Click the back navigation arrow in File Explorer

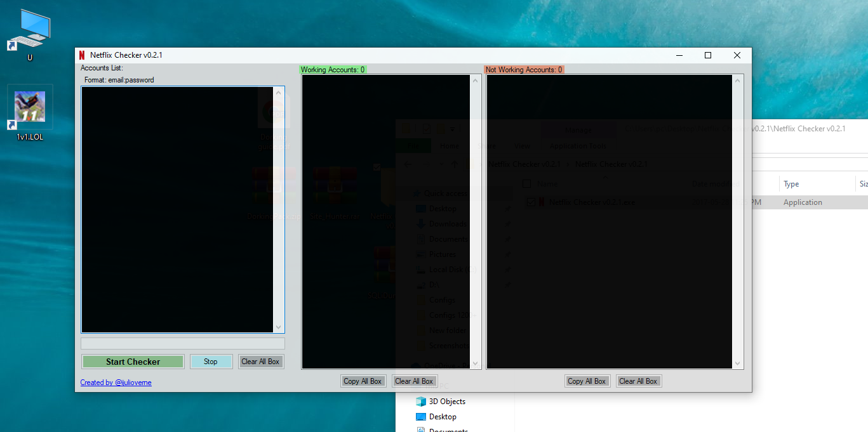407,164
